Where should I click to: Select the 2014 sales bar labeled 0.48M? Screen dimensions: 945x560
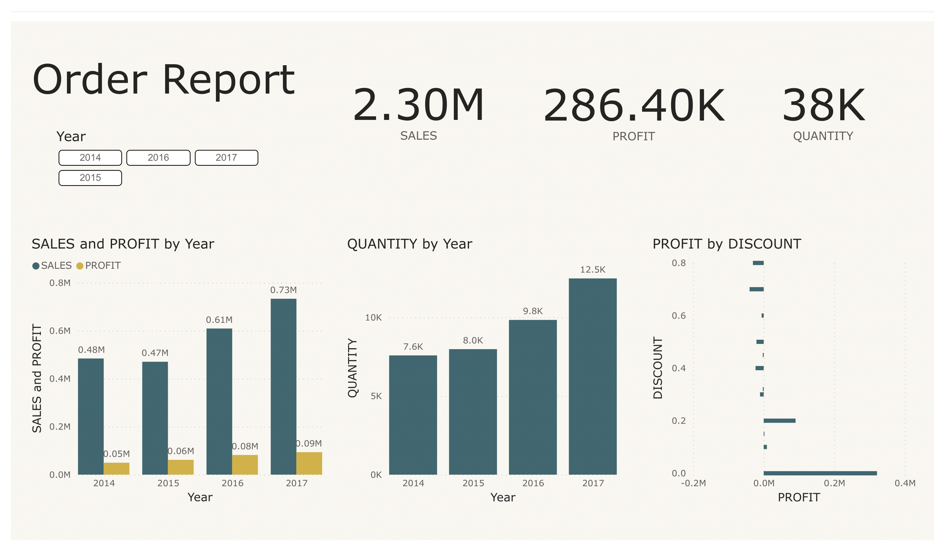(x=91, y=417)
